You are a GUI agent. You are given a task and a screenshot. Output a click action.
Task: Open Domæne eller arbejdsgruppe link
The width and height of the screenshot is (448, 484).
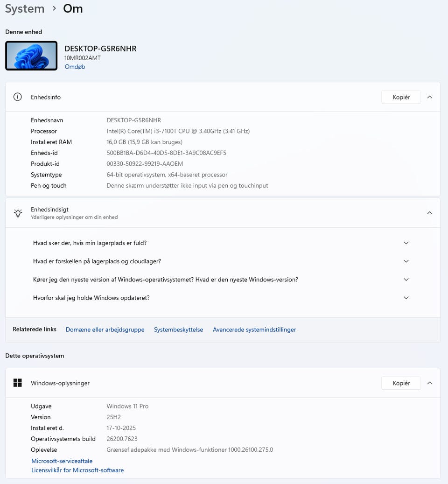point(105,330)
